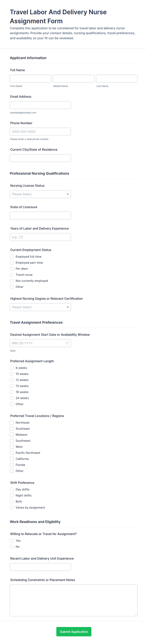The height and width of the screenshot is (644, 146).
Task: Focus the Email Address field
Action: point(40,105)
